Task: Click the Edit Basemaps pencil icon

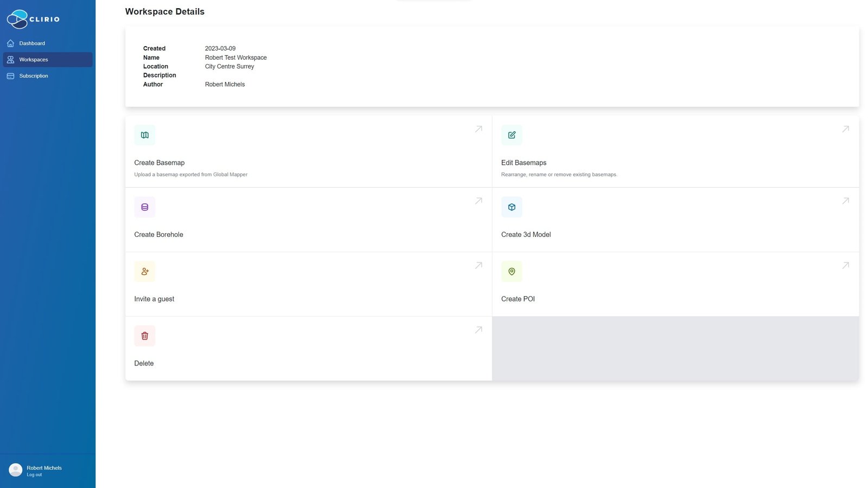Action: tap(512, 135)
